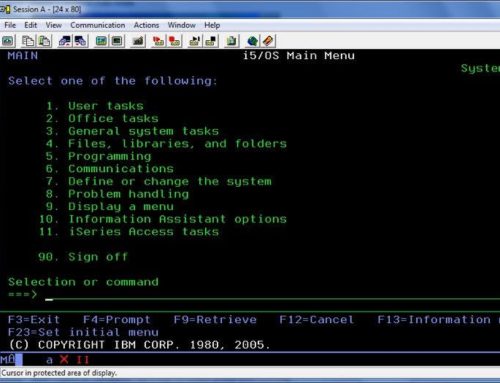Select option 5. Programming

tap(98, 156)
